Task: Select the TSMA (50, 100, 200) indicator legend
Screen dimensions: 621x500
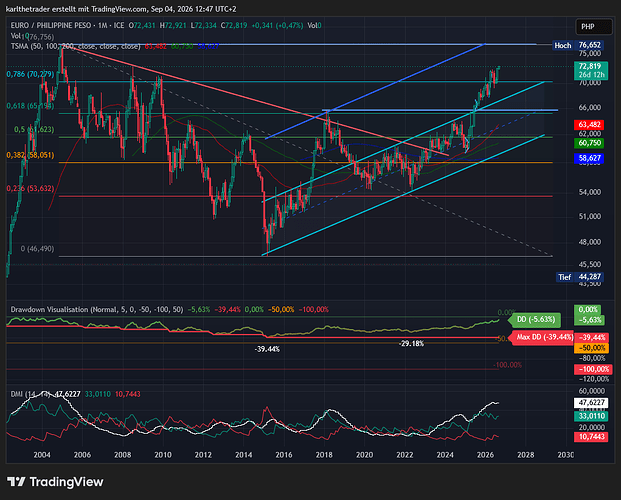Action: pyautogui.click(x=75, y=46)
